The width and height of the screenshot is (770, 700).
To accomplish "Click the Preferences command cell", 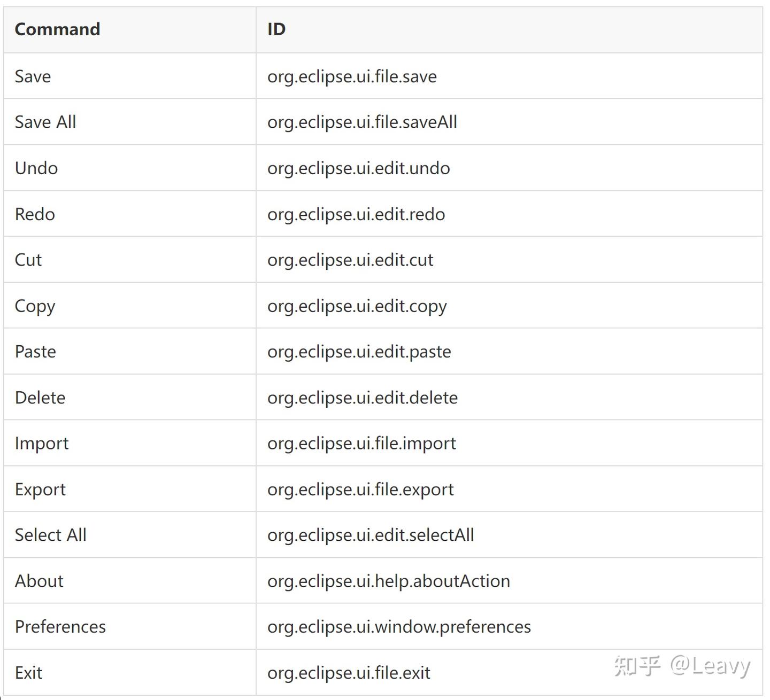I will 60,627.
